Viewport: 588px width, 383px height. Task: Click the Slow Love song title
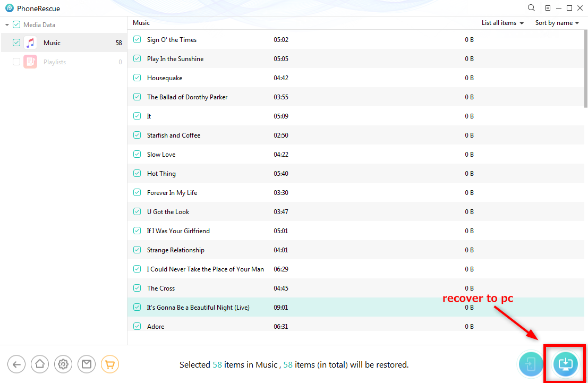click(x=161, y=155)
